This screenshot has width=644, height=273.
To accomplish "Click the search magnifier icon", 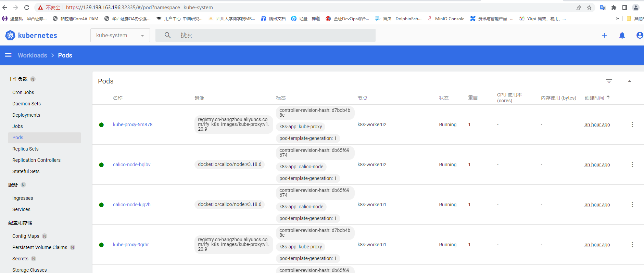I will pyautogui.click(x=167, y=35).
